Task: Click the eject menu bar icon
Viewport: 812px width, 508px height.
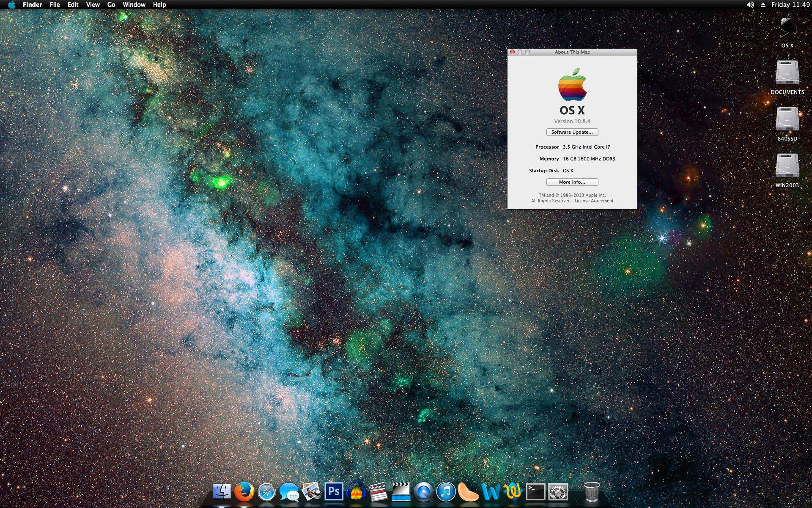Action: [763, 5]
